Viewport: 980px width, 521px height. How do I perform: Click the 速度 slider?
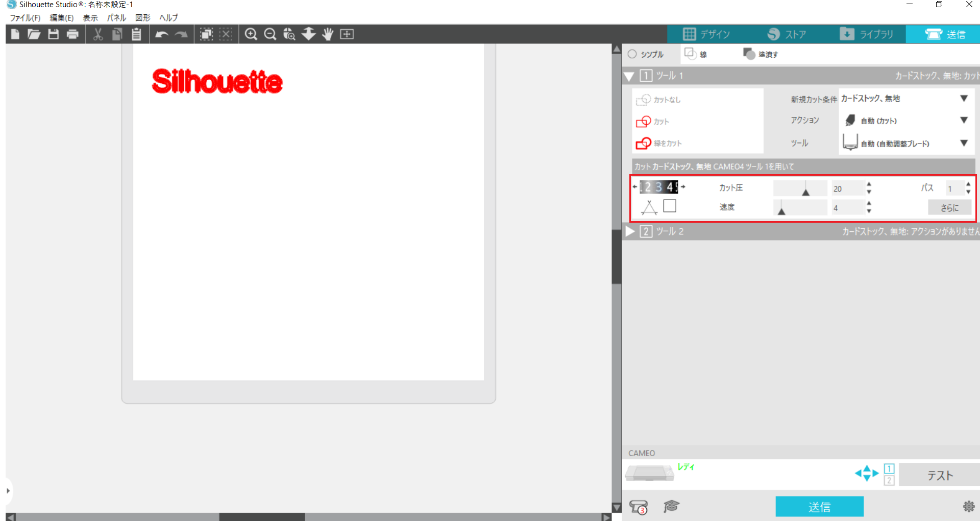tap(800, 207)
